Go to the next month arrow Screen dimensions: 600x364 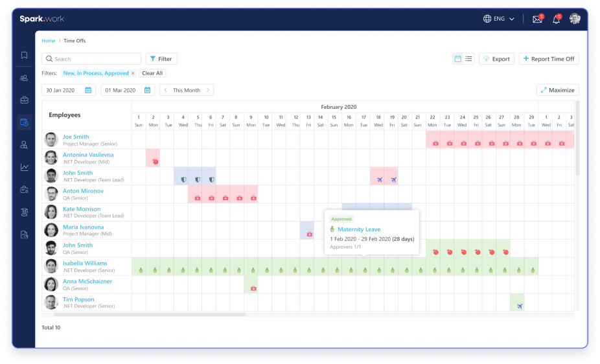coord(208,90)
